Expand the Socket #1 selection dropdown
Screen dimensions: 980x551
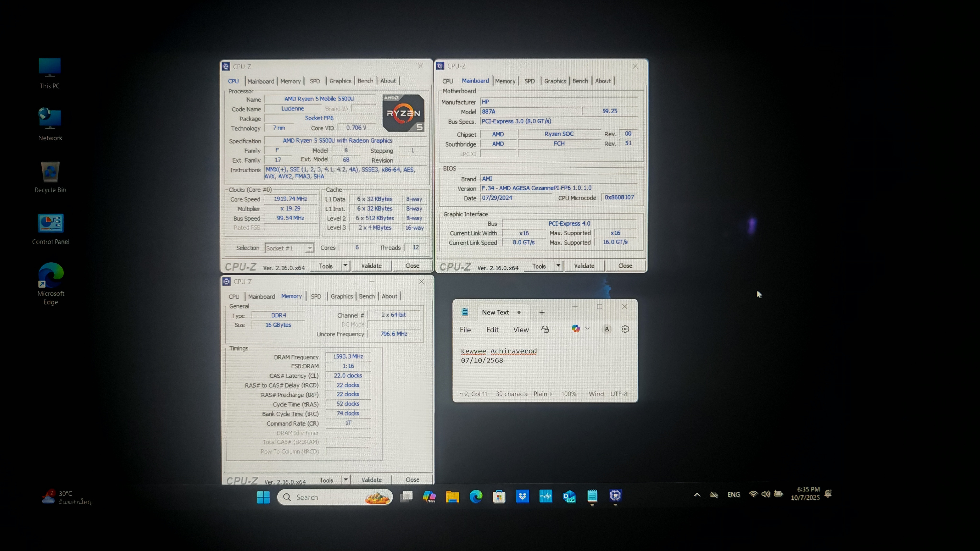point(310,248)
